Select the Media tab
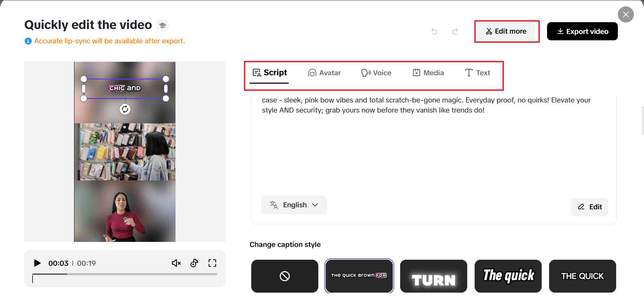The width and height of the screenshot is (644, 299). pos(428,73)
